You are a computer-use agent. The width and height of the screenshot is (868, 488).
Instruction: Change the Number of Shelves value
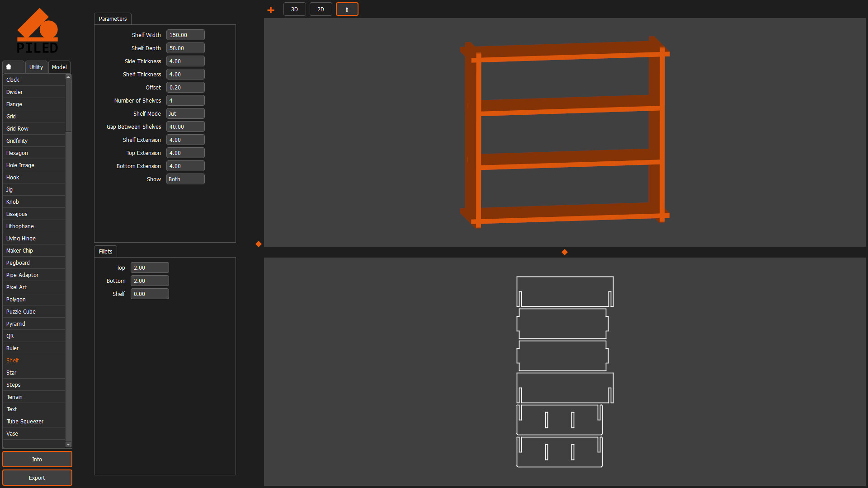185,100
